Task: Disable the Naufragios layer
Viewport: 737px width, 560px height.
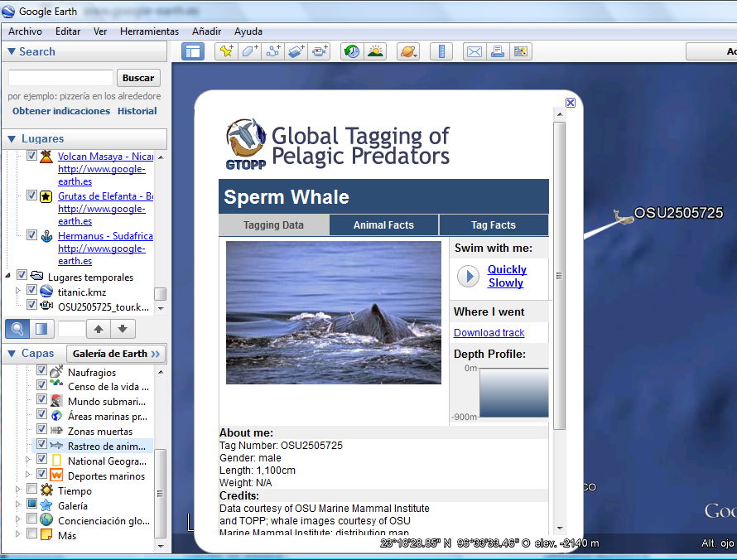Action: (41, 370)
